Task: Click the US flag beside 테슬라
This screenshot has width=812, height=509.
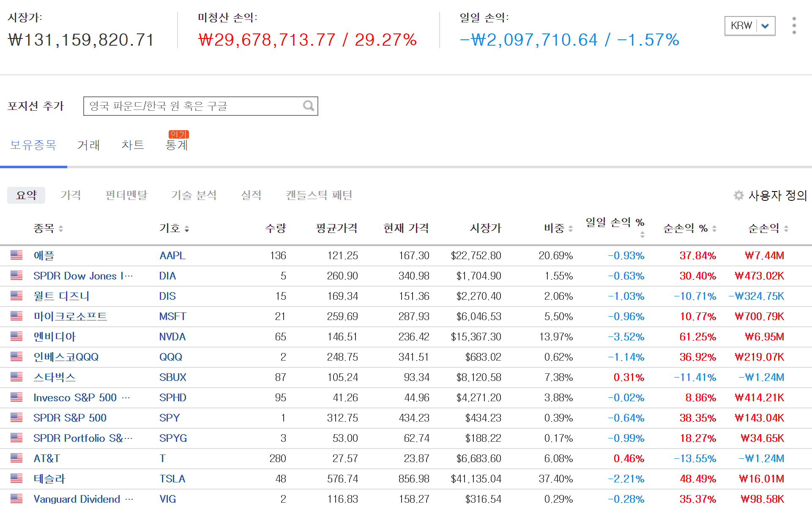Action: click(x=16, y=478)
